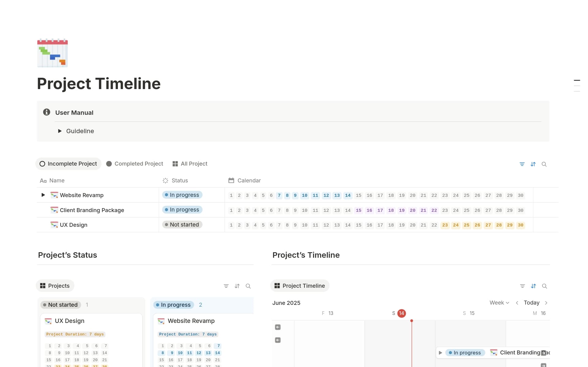Open the Week view dropdown
588x367 pixels.
pos(499,303)
